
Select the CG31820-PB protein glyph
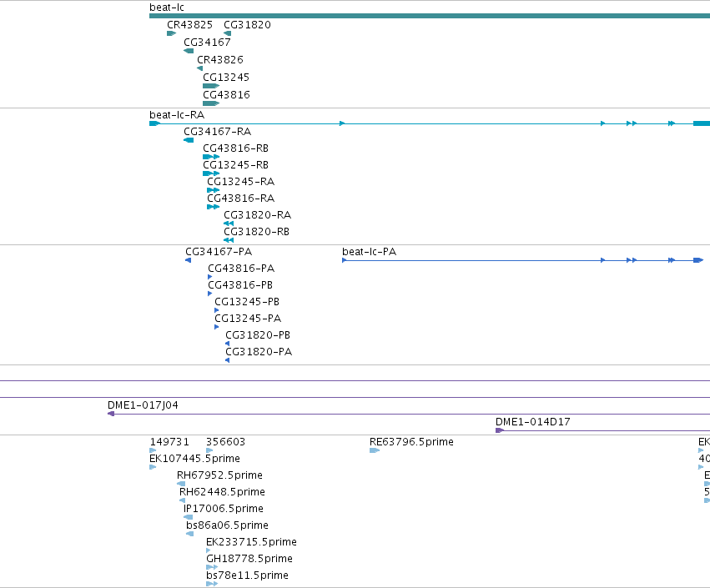click(227, 344)
